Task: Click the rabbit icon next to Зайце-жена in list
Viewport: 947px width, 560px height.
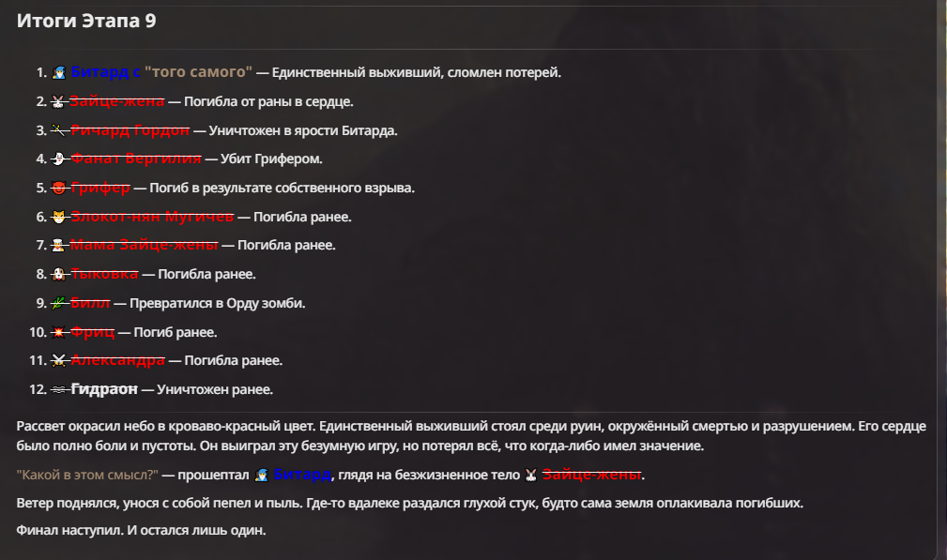Action: (58, 101)
